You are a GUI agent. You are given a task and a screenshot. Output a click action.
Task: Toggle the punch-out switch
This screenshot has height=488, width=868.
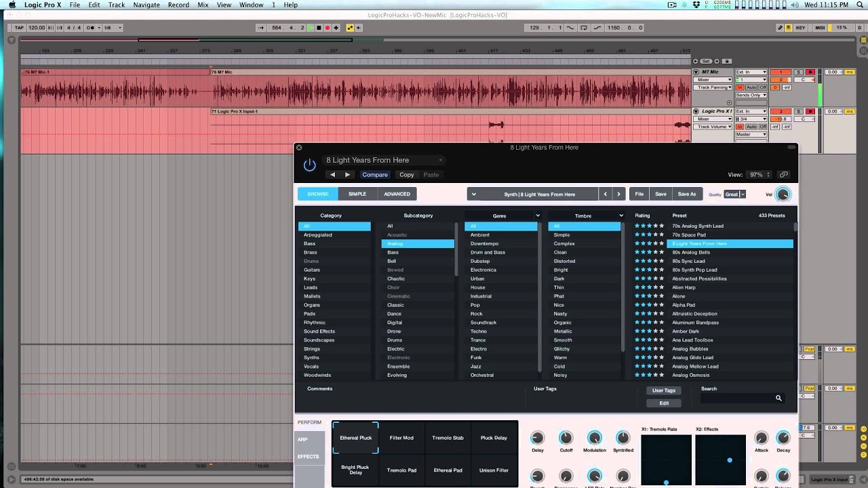(x=597, y=28)
